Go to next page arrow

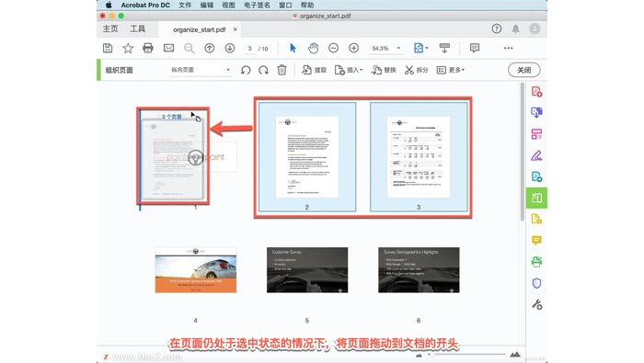(x=230, y=48)
